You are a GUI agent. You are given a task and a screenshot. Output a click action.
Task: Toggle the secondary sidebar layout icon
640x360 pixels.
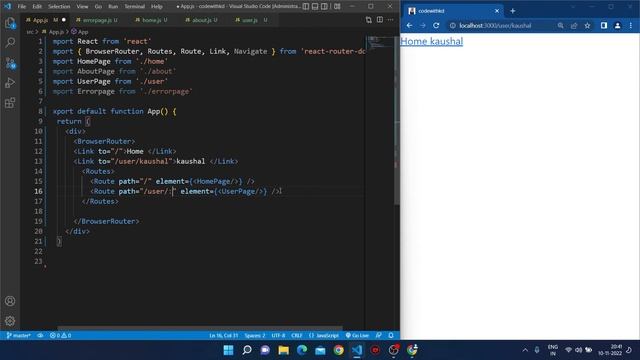click(324, 7)
